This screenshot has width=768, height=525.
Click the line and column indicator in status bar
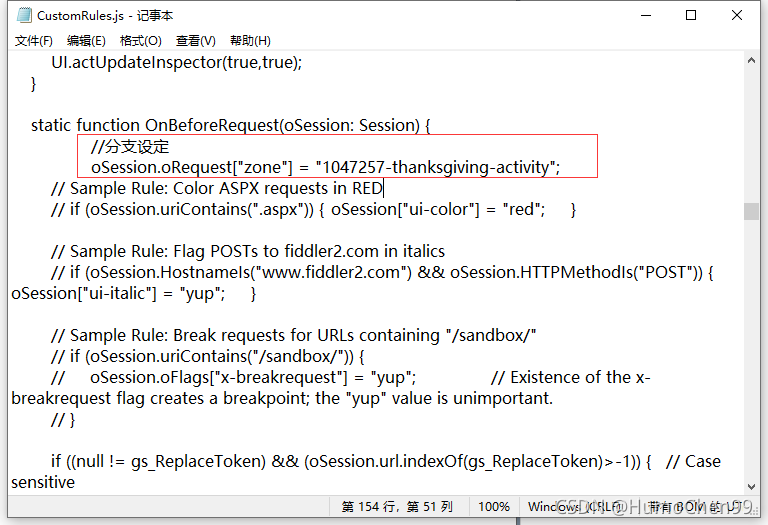[x=397, y=507]
